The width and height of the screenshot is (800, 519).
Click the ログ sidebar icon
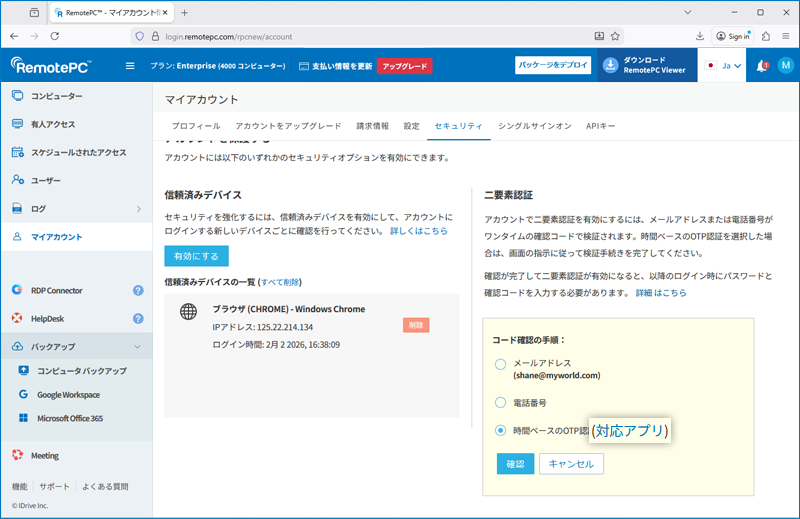point(17,208)
